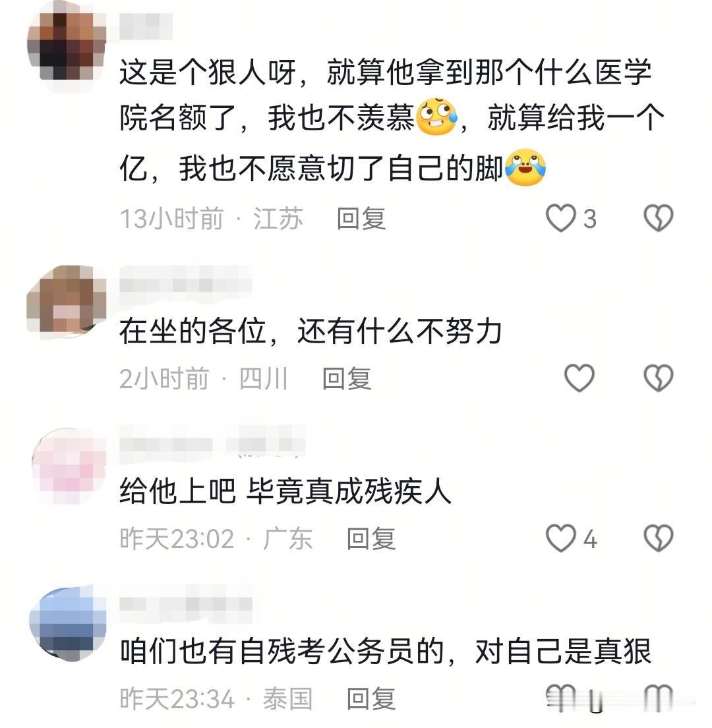The image size is (712, 728).
Task: Reply to the 13小时前 江苏 comment
Action: click(361, 219)
